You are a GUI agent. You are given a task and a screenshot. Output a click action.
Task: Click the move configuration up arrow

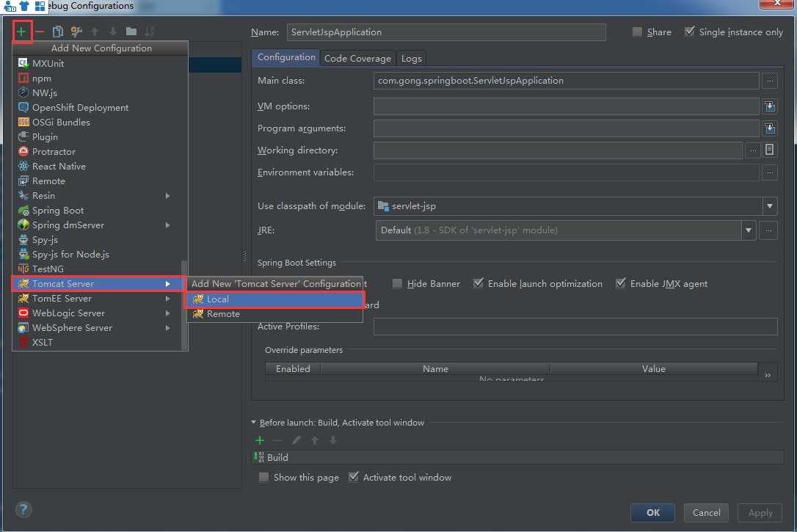coord(95,32)
